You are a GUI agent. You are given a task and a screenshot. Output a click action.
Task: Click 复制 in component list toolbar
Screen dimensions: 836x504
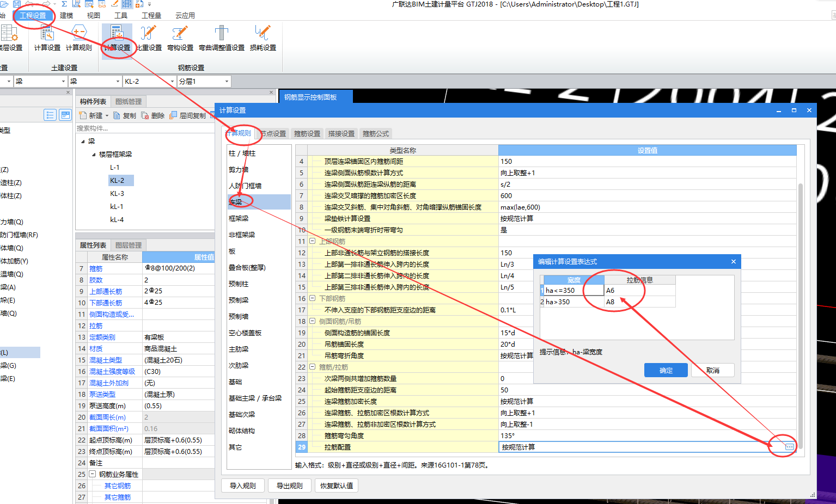(125, 115)
